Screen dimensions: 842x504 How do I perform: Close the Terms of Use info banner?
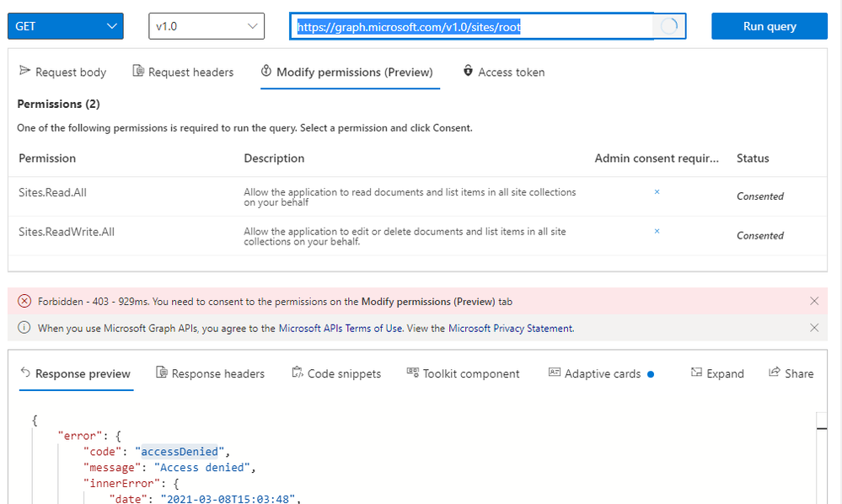814,328
